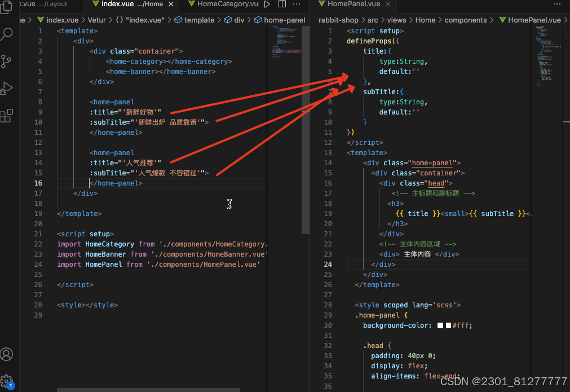This screenshot has height=392, width=570.
Task: Open the Extensions view
Action: coord(7,116)
